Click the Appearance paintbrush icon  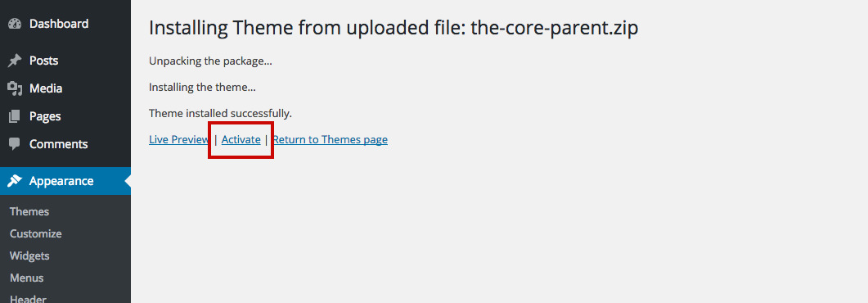pos(15,181)
